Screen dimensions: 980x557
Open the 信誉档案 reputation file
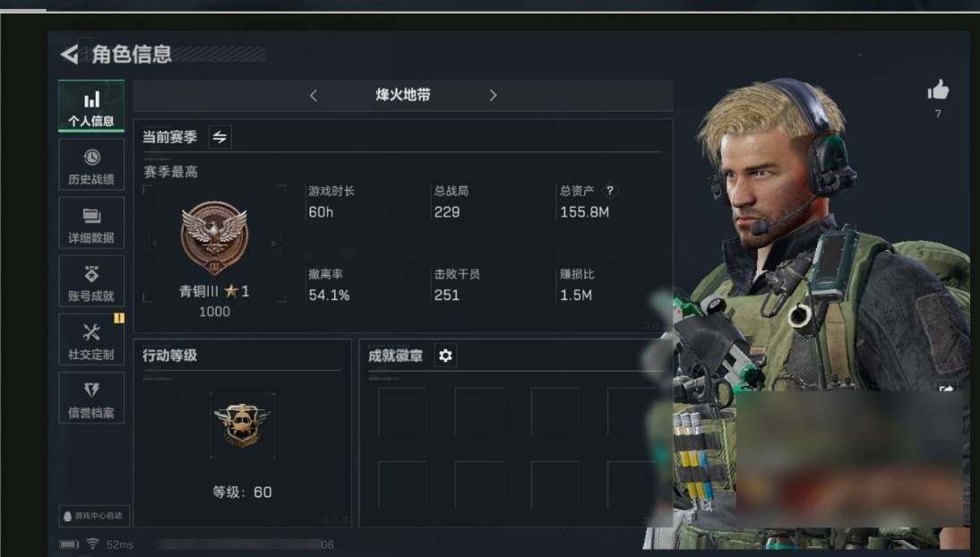point(91,398)
